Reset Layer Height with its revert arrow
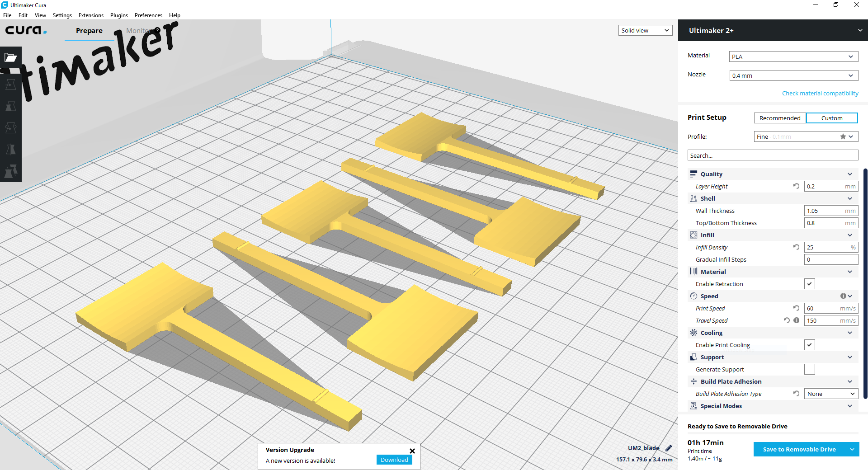 click(796, 186)
